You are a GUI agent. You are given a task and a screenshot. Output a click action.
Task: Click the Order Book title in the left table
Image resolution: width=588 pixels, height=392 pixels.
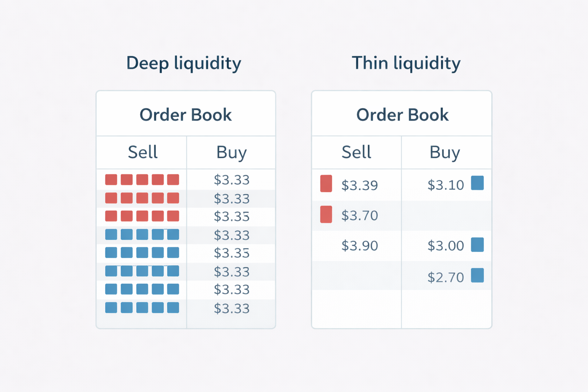pyautogui.click(x=186, y=115)
